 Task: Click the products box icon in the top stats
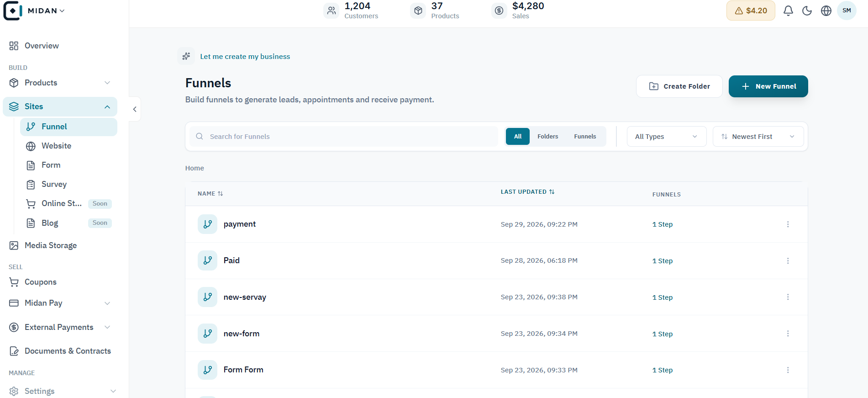coord(418,11)
